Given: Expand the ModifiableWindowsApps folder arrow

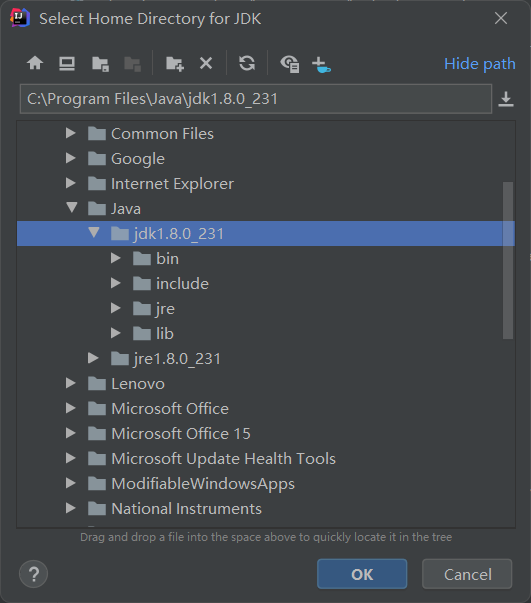Looking at the screenshot, I should pos(71,483).
